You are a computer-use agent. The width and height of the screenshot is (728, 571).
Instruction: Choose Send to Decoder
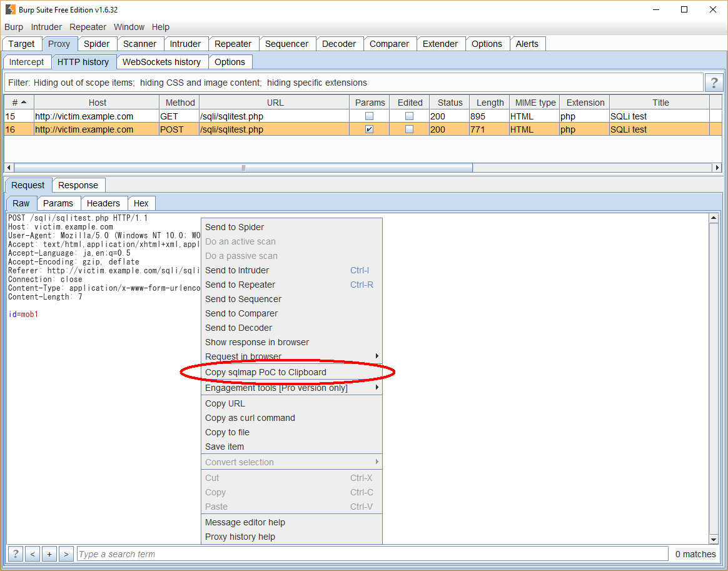[x=291, y=328]
